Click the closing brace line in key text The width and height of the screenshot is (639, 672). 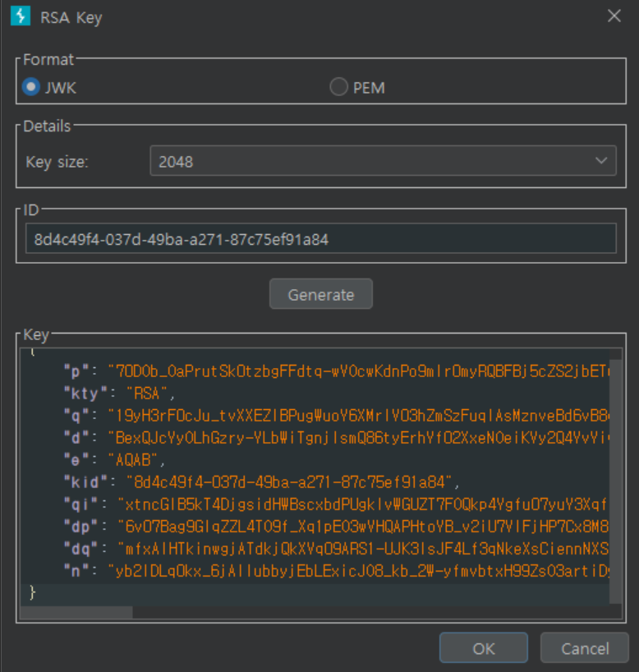(33, 594)
